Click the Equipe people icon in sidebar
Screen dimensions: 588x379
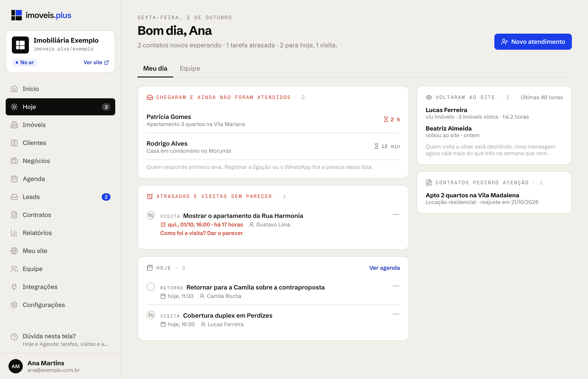pyautogui.click(x=14, y=269)
